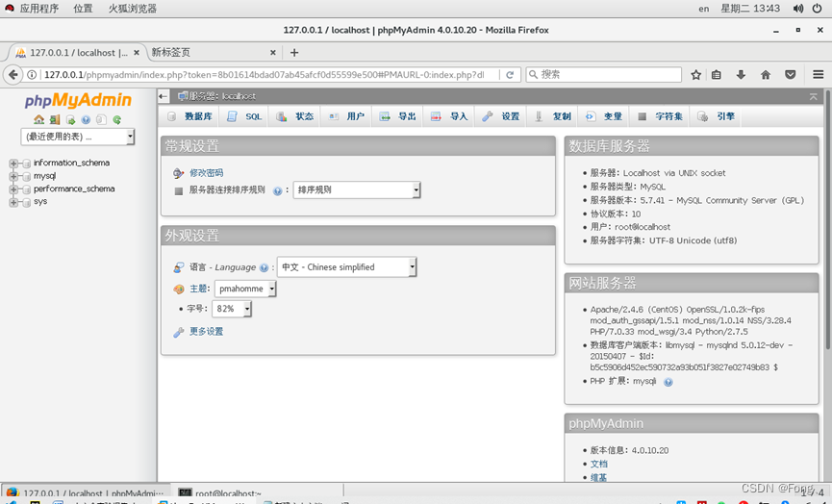The width and height of the screenshot is (832, 504).
Task: Click the 文档 documentation link
Action: tap(598, 465)
